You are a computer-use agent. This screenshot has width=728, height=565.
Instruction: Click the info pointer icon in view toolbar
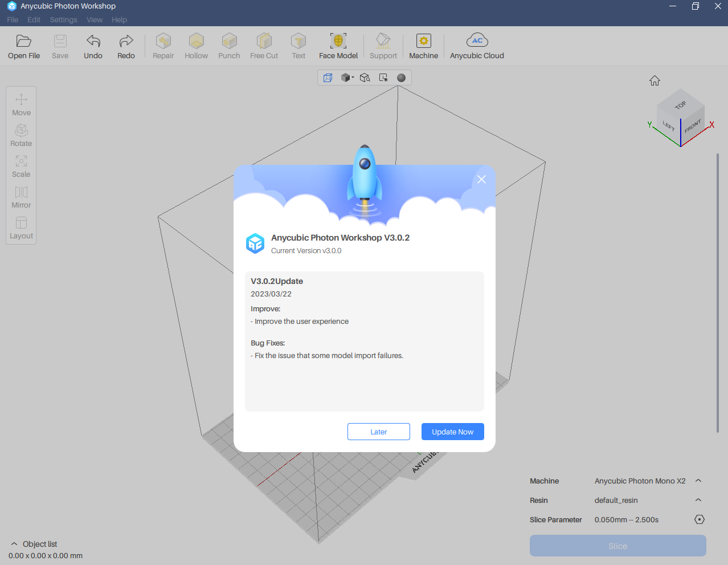pos(383,78)
